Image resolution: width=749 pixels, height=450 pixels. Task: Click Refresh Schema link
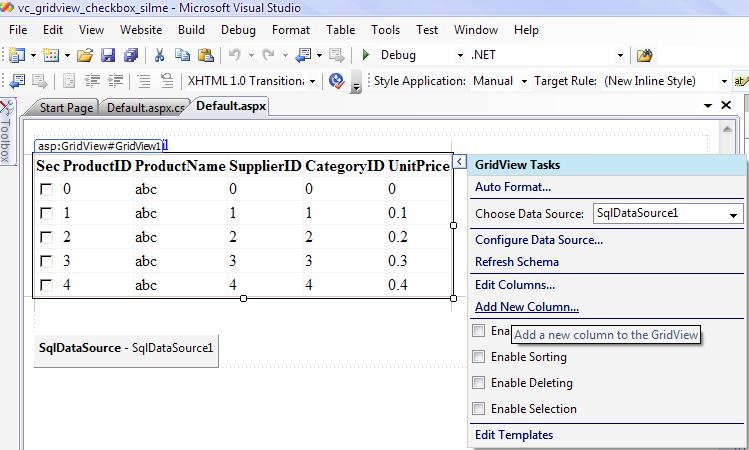[x=517, y=262]
